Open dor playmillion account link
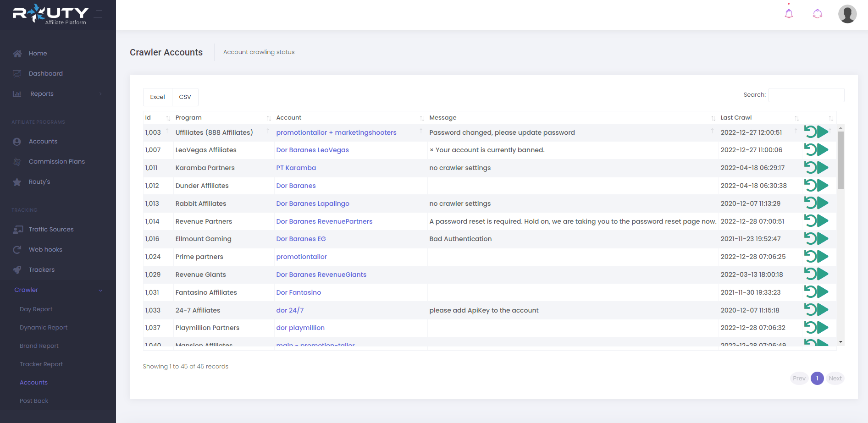The height and width of the screenshot is (423, 868). pyautogui.click(x=300, y=328)
